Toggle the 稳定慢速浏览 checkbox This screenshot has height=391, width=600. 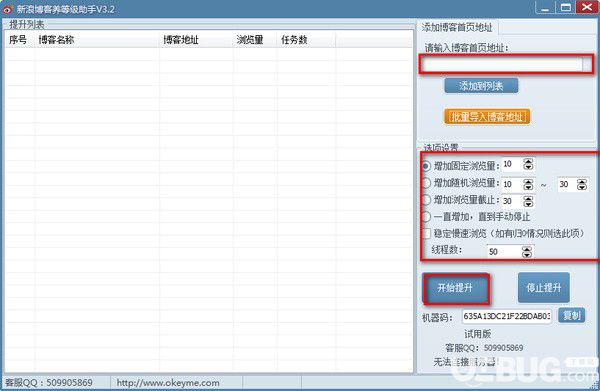(x=426, y=233)
